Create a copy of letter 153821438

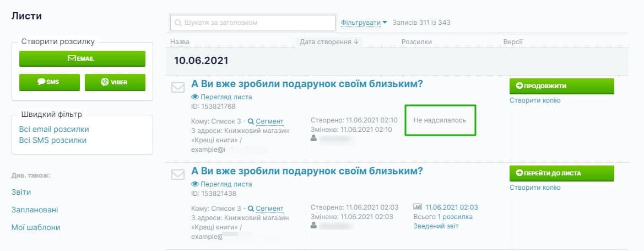click(x=535, y=188)
